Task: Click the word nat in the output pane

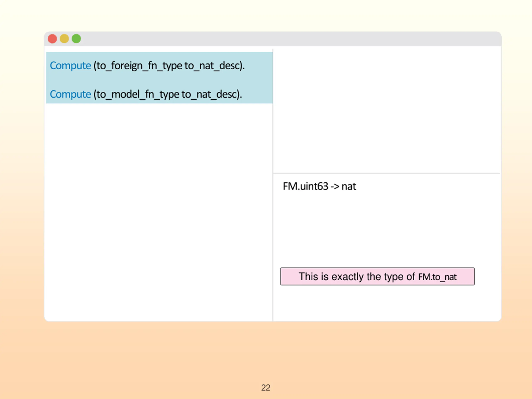Action: 349,187
